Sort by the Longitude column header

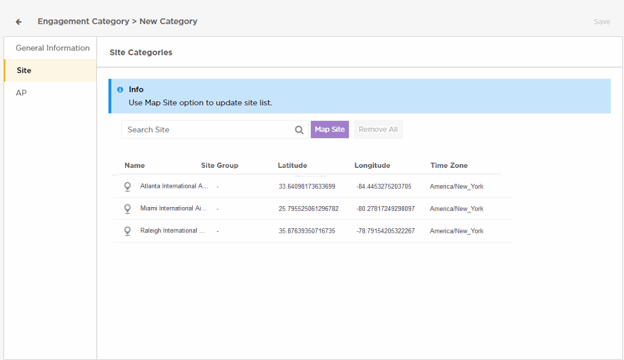[372, 165]
